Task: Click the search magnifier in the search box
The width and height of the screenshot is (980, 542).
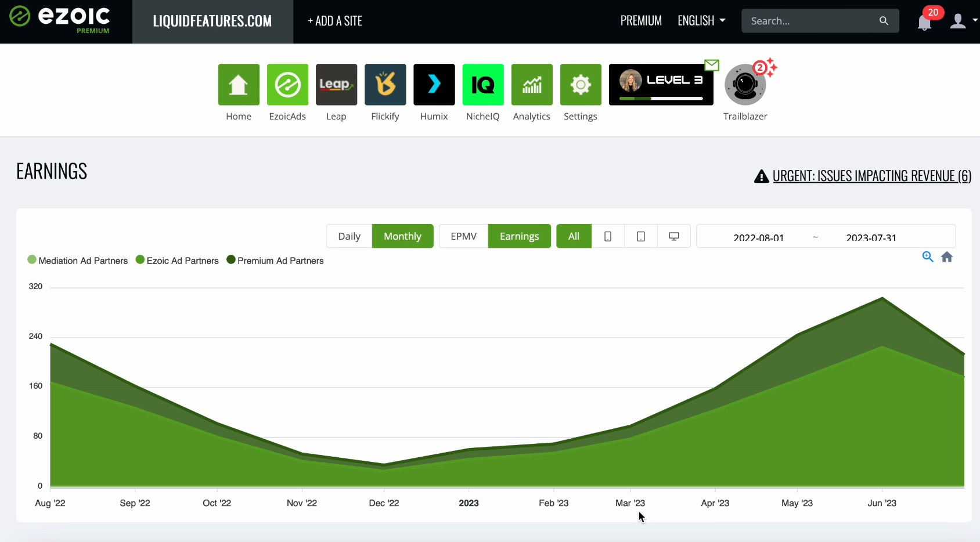Action: (x=884, y=21)
